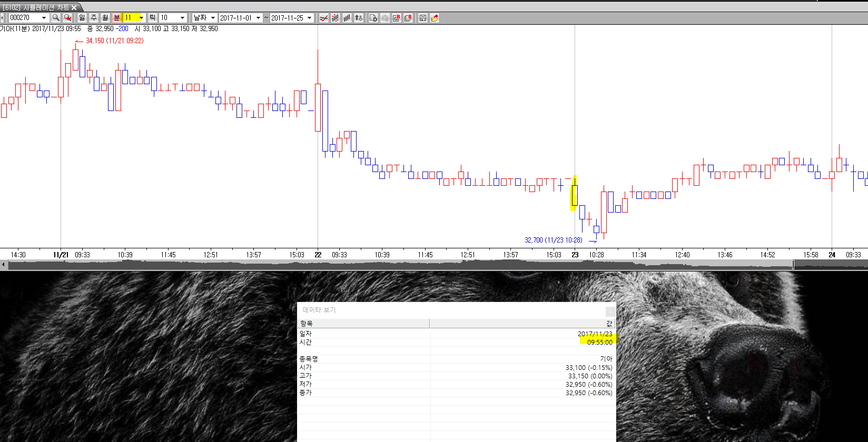Open the minute interval dropdown showing 11
868x442 pixels.
[x=141, y=18]
